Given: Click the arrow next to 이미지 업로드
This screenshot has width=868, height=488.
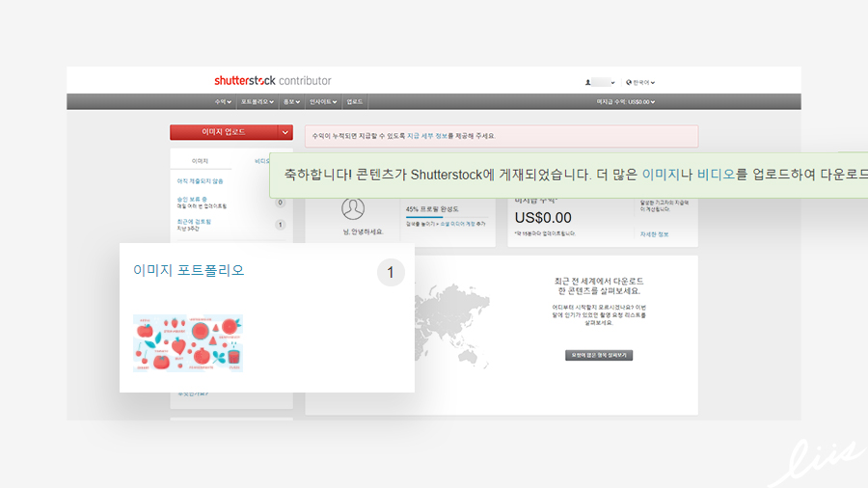Looking at the screenshot, I should [285, 132].
